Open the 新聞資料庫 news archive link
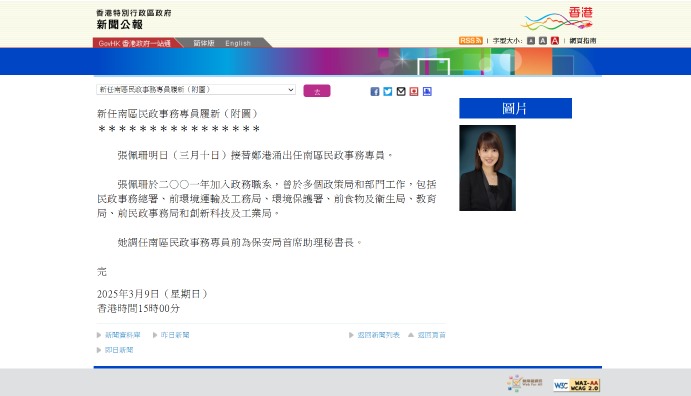Image resolution: width=691 pixels, height=396 pixels. tap(123, 335)
